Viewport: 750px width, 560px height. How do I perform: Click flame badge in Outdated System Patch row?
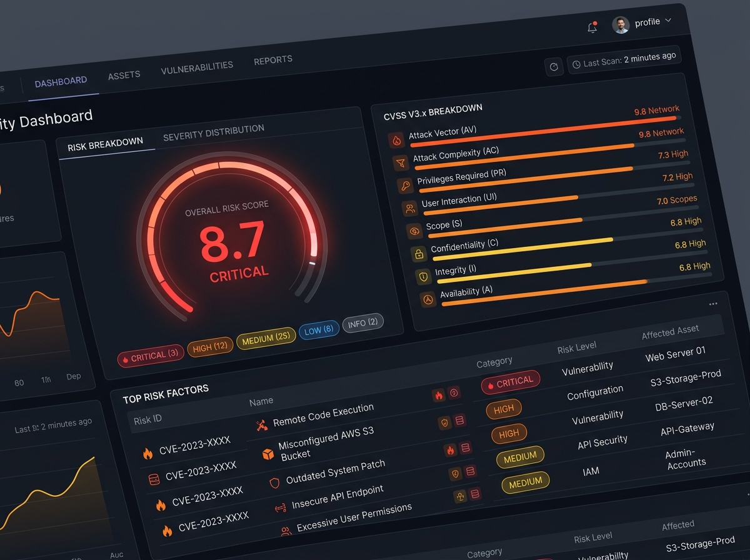[450, 450]
